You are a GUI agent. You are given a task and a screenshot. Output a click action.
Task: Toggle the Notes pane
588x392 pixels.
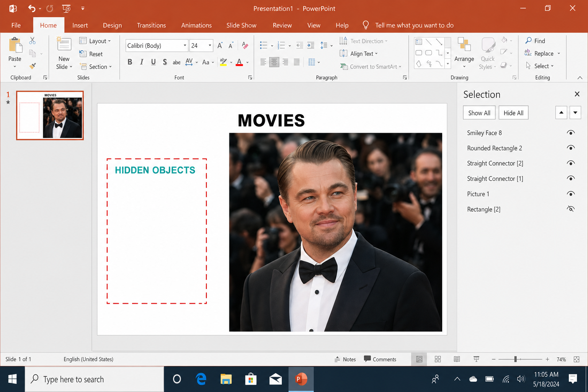345,359
